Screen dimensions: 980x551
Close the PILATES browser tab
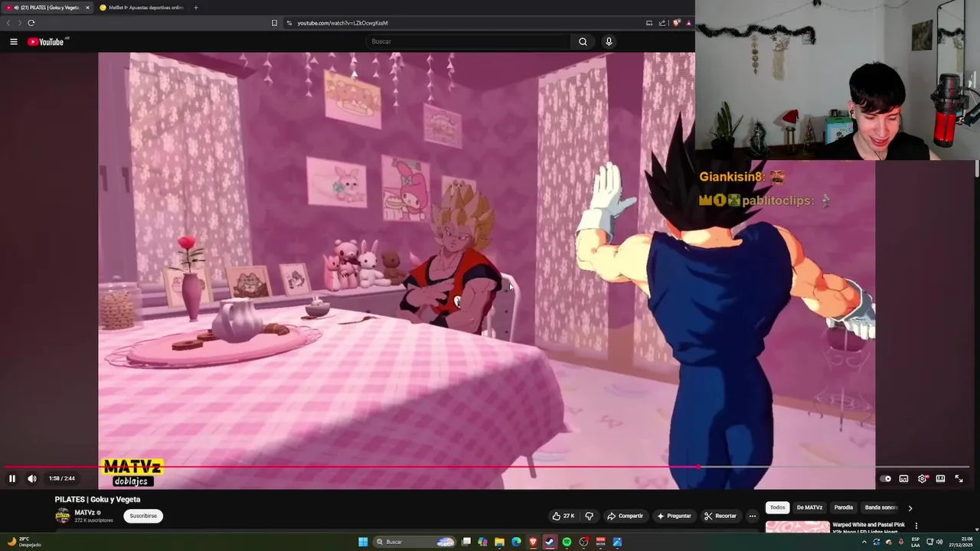click(87, 8)
